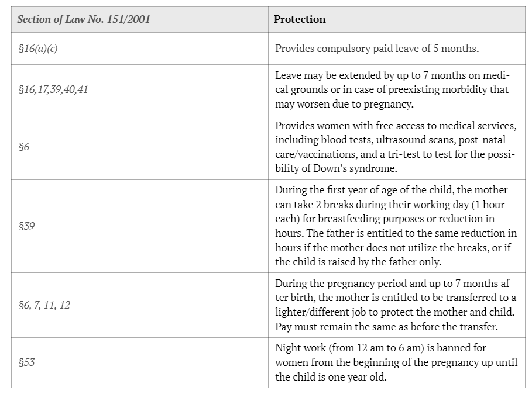This screenshot has width=532, height=394.
Task: Select the §53 section cell
Action: click(x=26, y=362)
